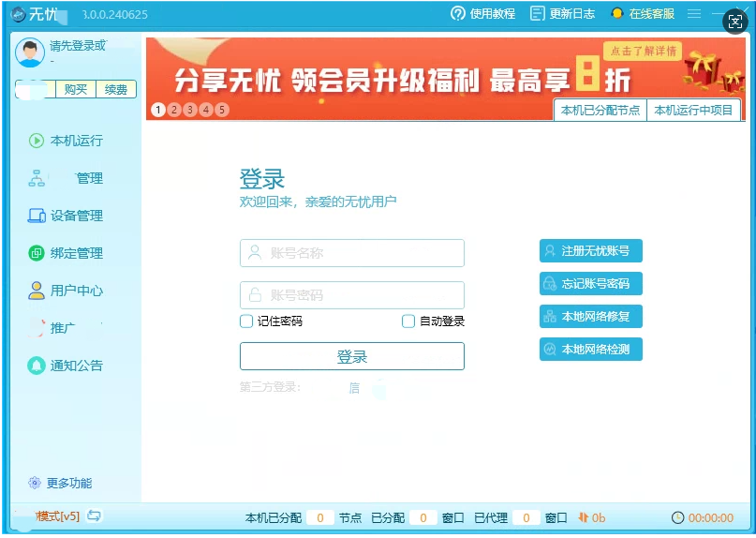Click the user avatar picture

pyautogui.click(x=30, y=52)
